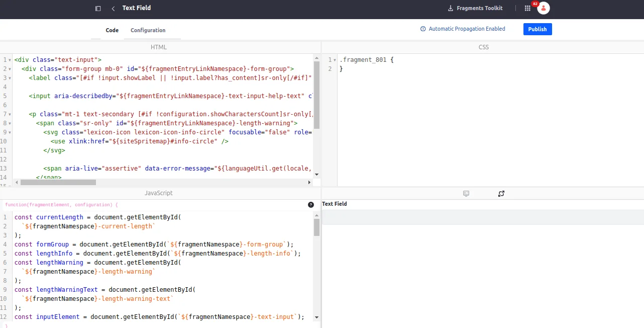Collapse HTML line 1 div fold arrow

pyautogui.click(x=10, y=60)
